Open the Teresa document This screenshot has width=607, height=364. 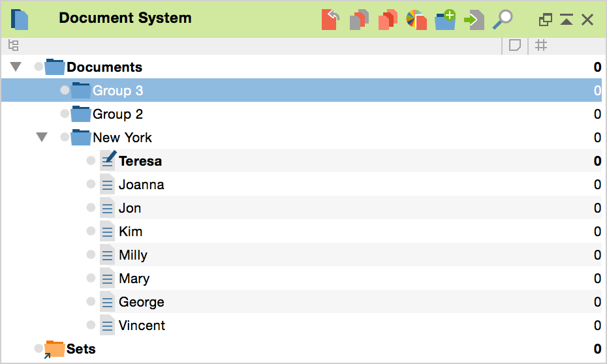140,161
